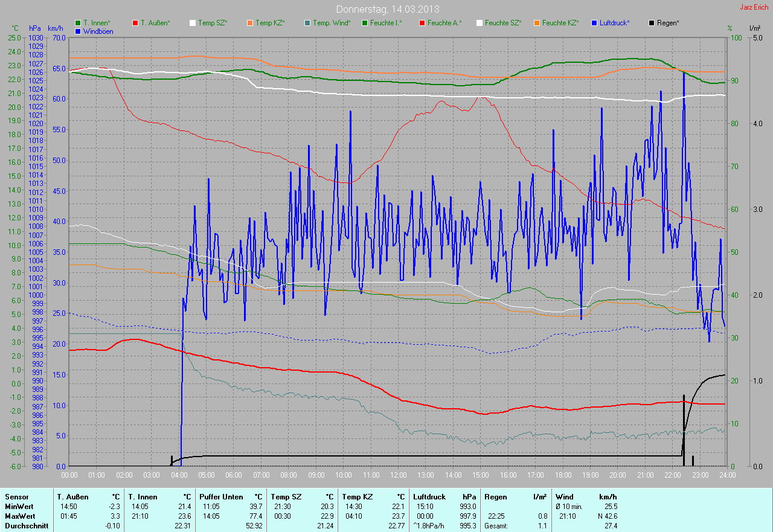
Task: Click the '18:00' time axis label
Action: (x=563, y=475)
